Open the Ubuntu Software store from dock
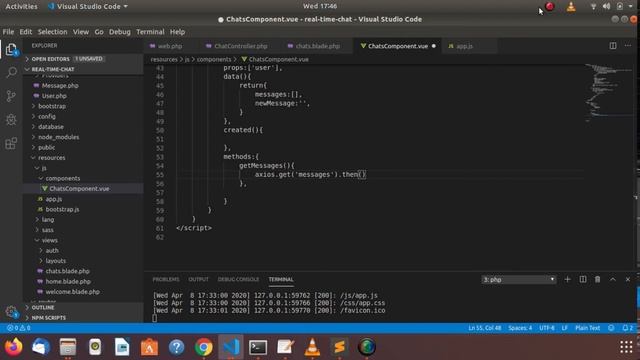 [149, 347]
